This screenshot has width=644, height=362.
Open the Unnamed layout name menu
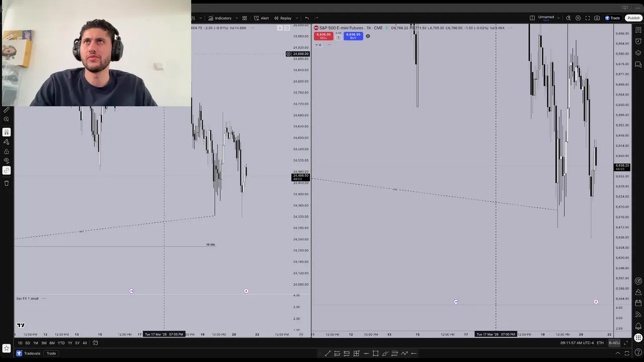coord(546,18)
